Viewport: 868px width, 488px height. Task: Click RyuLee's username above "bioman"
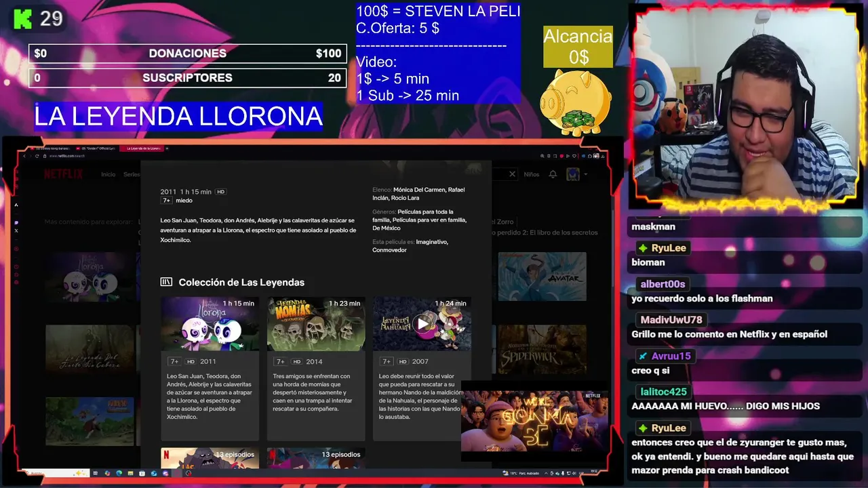(669, 248)
